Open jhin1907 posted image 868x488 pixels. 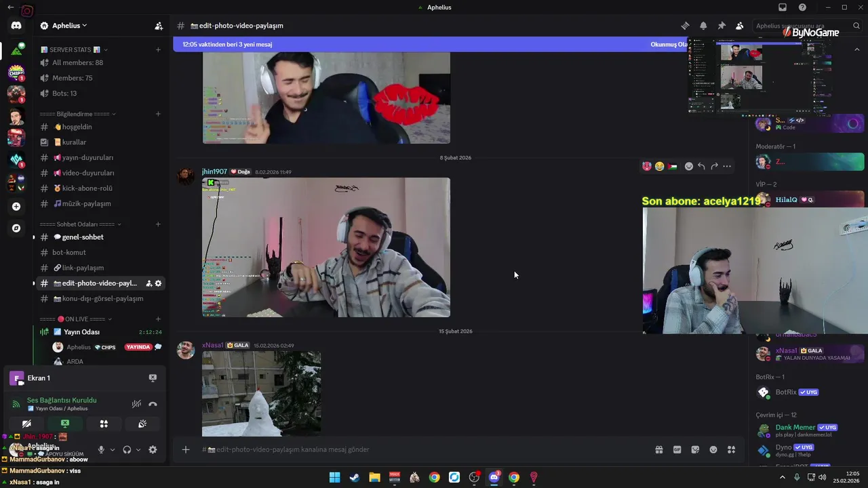click(326, 247)
